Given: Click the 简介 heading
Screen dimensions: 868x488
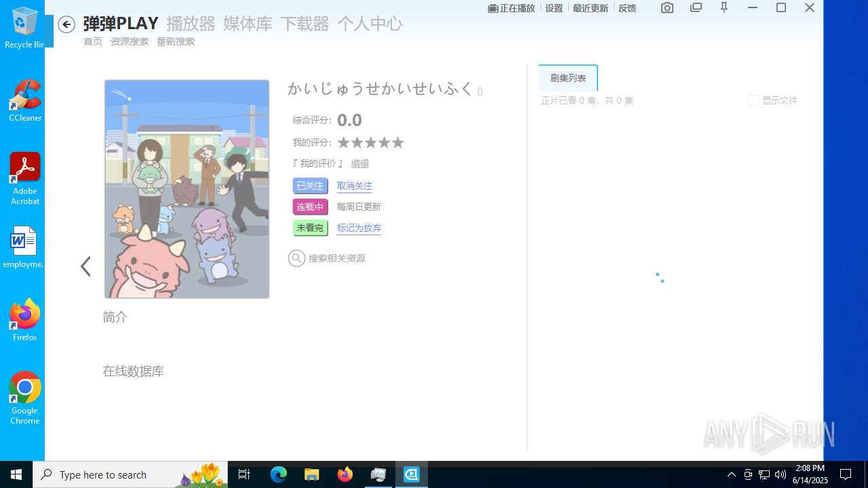Looking at the screenshot, I should click(x=115, y=317).
